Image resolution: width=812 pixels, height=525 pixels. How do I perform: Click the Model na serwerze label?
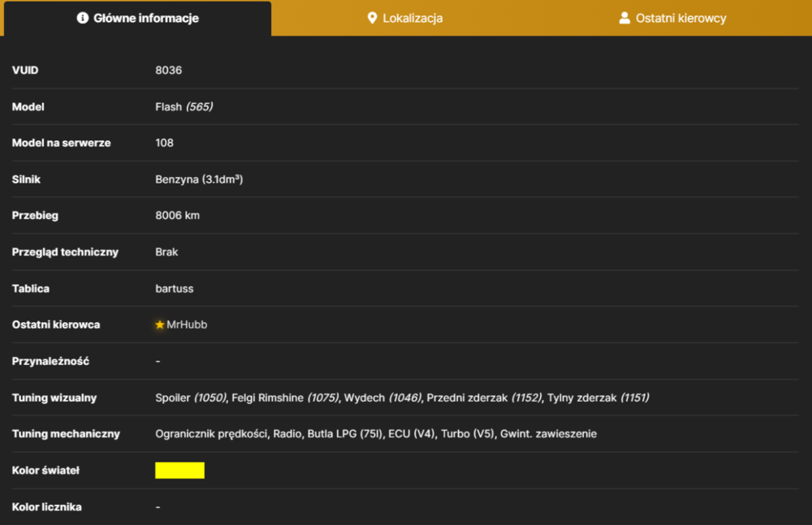(x=61, y=143)
